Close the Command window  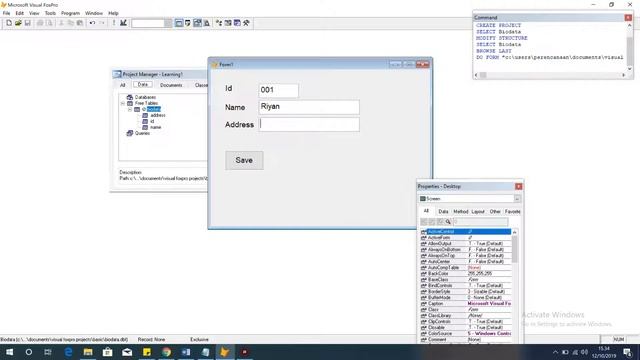click(x=628, y=18)
